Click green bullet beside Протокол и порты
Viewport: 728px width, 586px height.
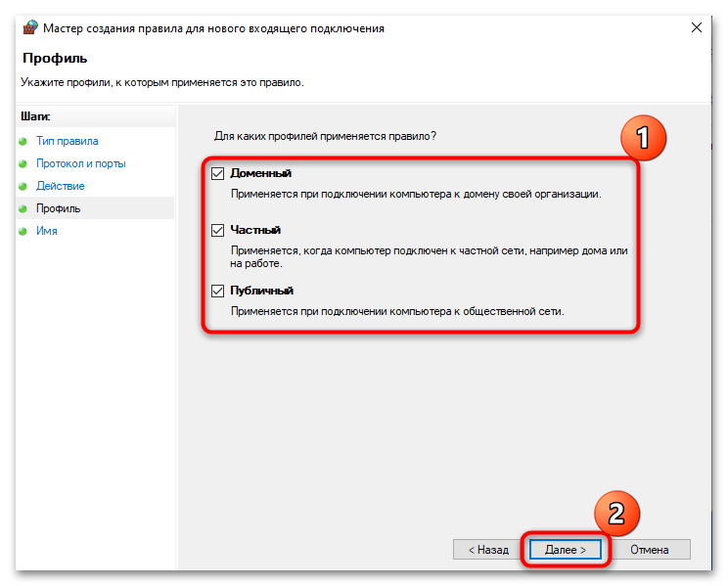click(23, 164)
